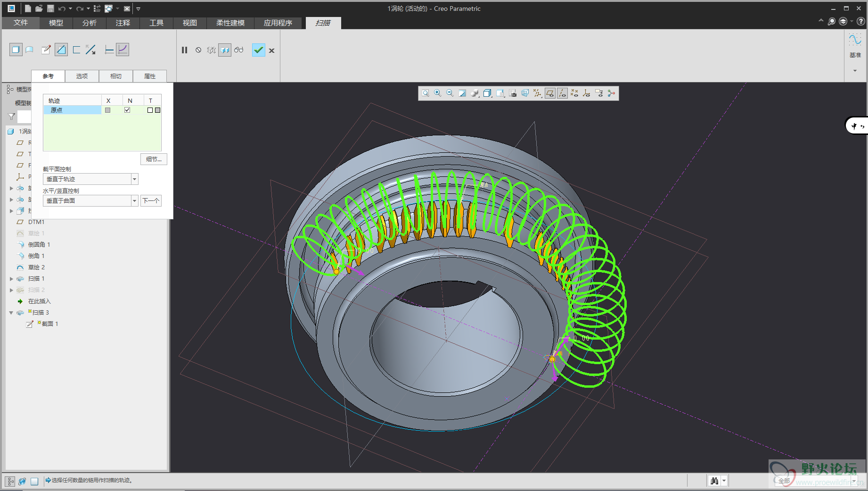Click the regenerate model icon

(x=97, y=8)
